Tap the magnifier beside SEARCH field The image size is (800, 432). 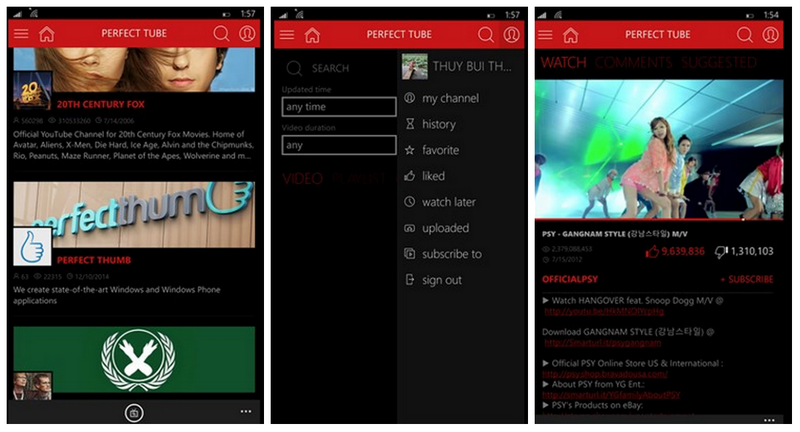(294, 68)
